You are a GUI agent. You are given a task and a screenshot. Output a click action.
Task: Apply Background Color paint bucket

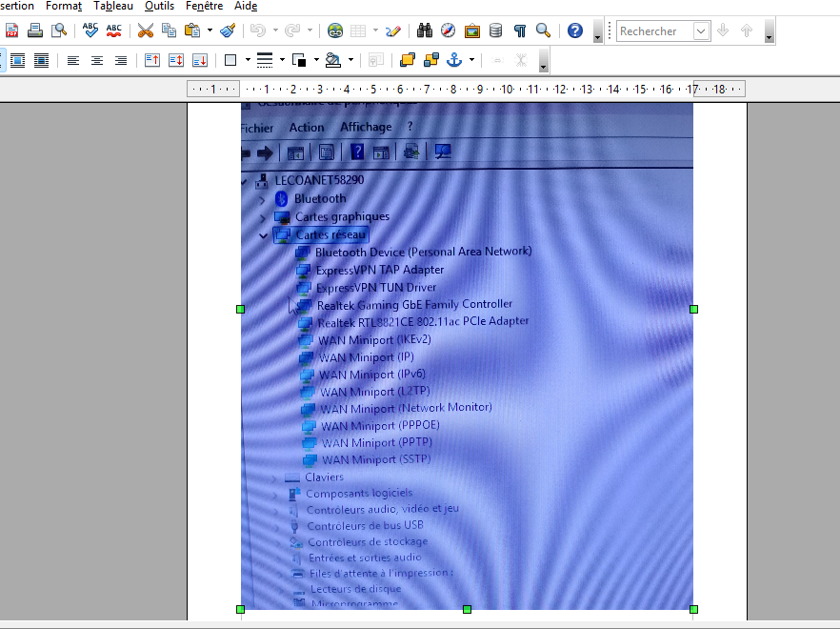tap(333, 60)
